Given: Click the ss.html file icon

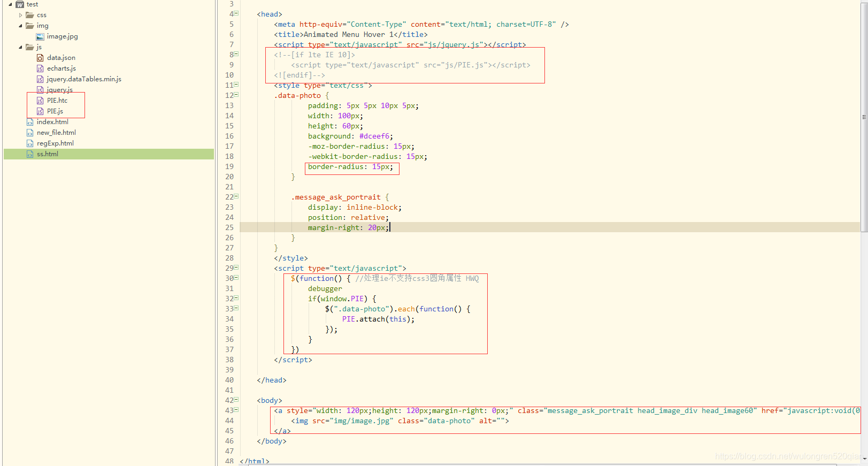Looking at the screenshot, I should pyautogui.click(x=30, y=154).
